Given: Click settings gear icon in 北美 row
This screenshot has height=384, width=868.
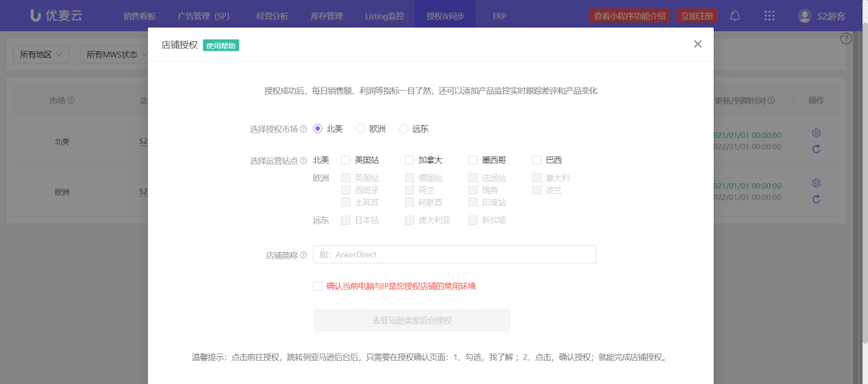Looking at the screenshot, I should (816, 133).
